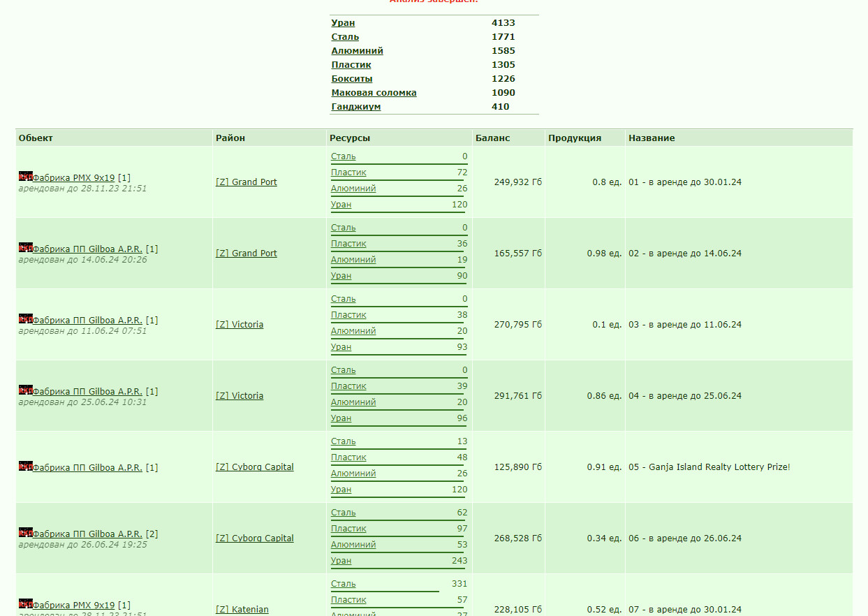
Task: Click Уран resource with value 93
Action: pyautogui.click(x=341, y=347)
